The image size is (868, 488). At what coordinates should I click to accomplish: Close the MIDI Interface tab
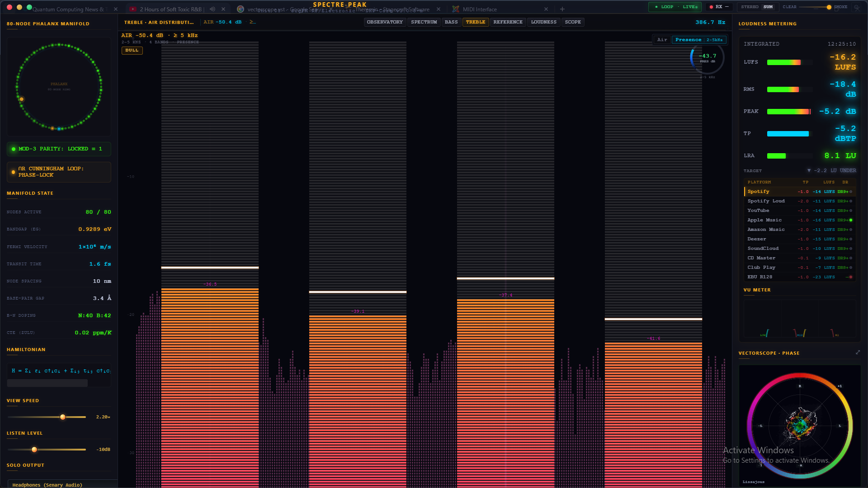click(546, 9)
